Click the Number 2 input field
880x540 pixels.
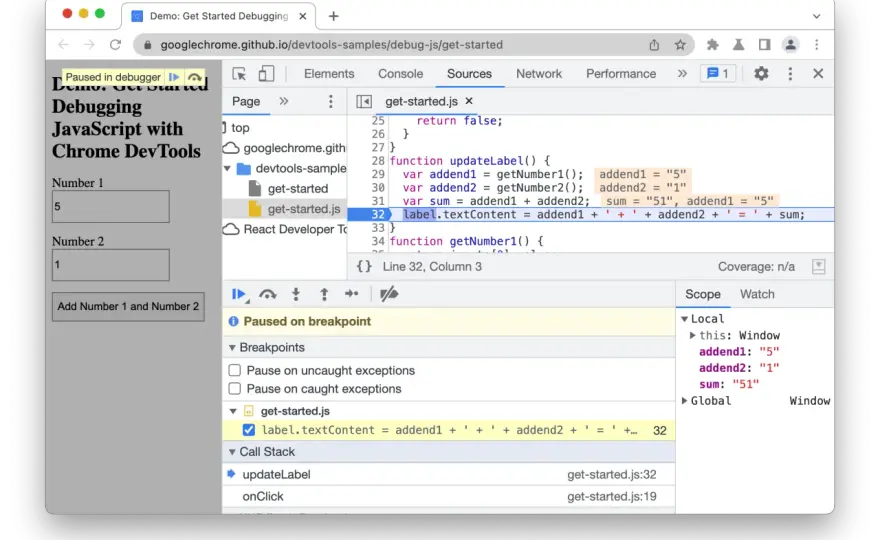(111, 265)
